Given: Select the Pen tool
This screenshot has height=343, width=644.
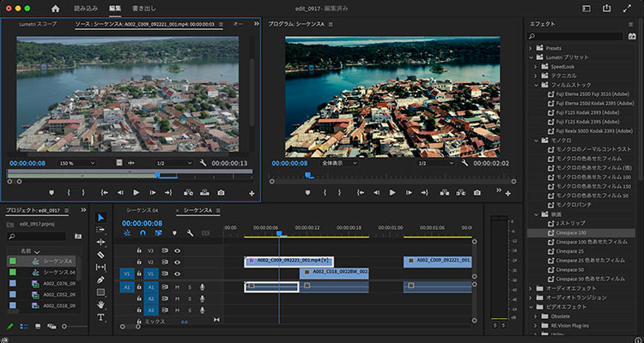Looking at the screenshot, I should [x=101, y=280].
